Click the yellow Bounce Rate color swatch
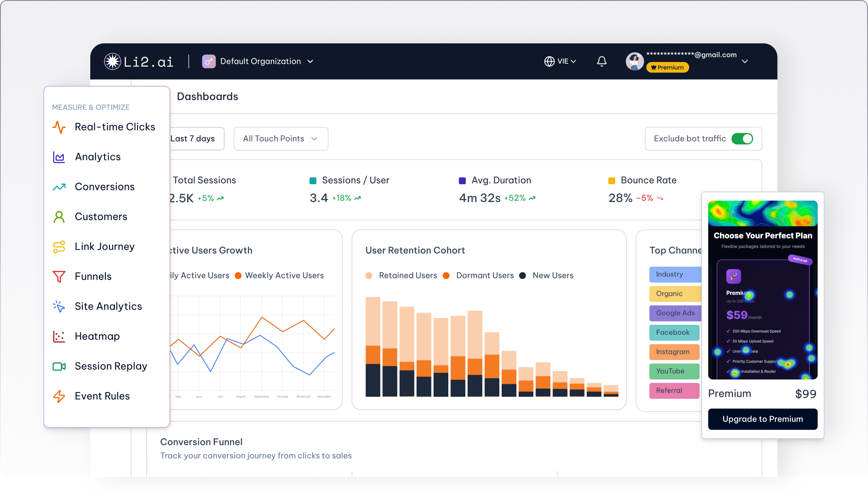Screen dimensions: 868x503 pyautogui.click(x=612, y=181)
